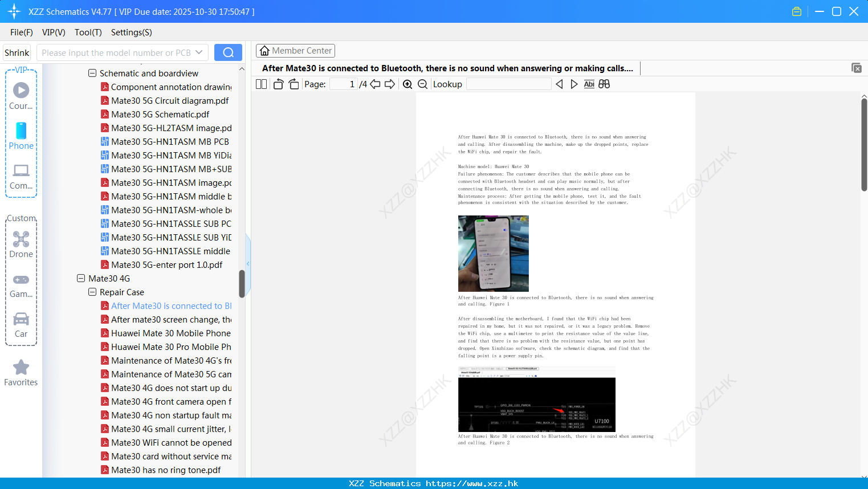Screen dimensions: 868x489
Task: Select the Game console category
Action: coord(21,286)
